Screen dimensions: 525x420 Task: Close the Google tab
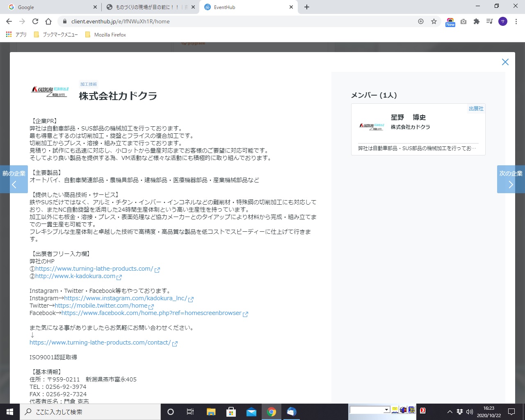(x=95, y=7)
